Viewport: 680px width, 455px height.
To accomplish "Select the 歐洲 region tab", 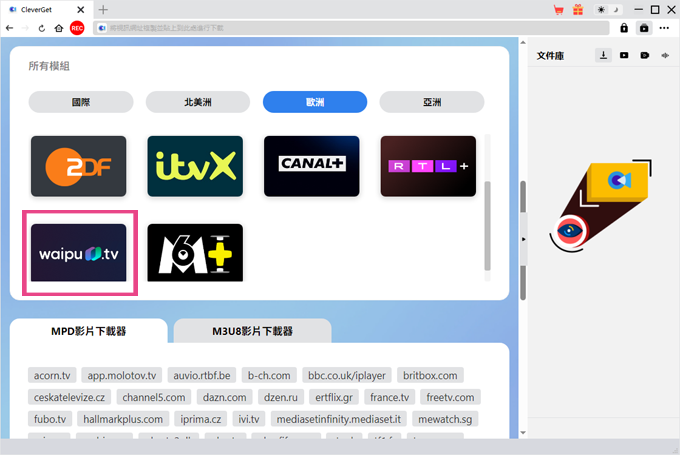I will click(315, 102).
